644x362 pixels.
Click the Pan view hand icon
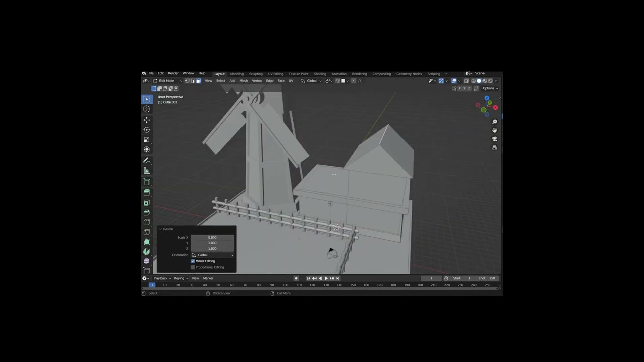495,130
